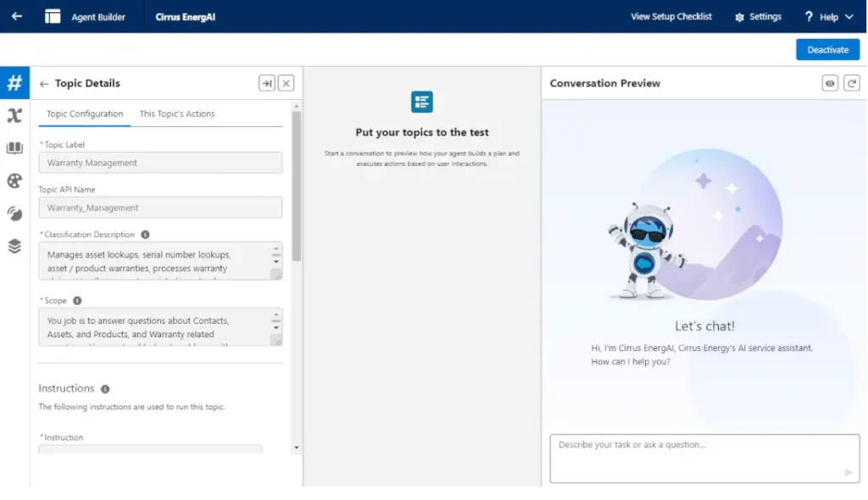Close the Topic Details panel
The height and width of the screenshot is (500, 868).
[287, 83]
